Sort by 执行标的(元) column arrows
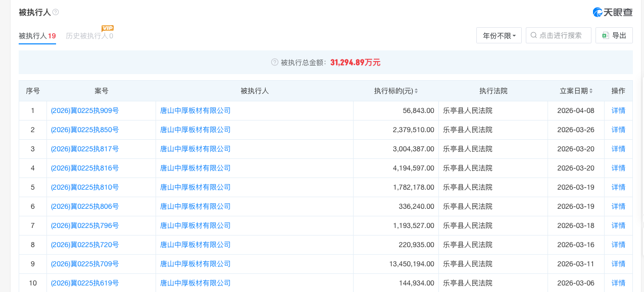 pos(416,91)
